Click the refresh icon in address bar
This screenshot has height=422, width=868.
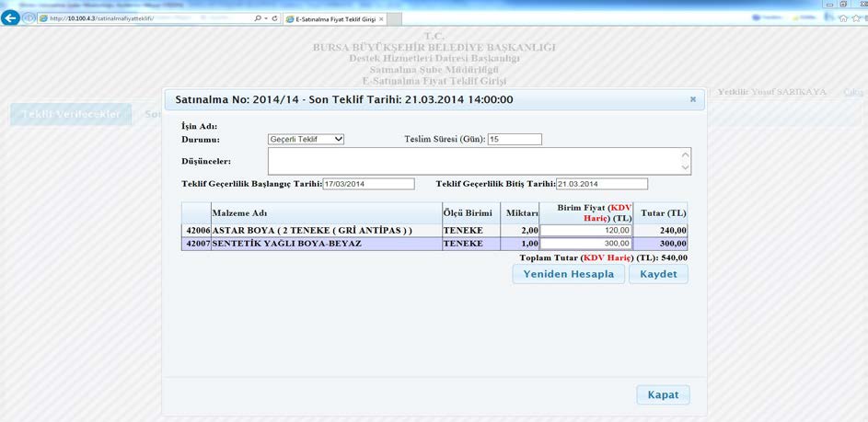[275, 18]
